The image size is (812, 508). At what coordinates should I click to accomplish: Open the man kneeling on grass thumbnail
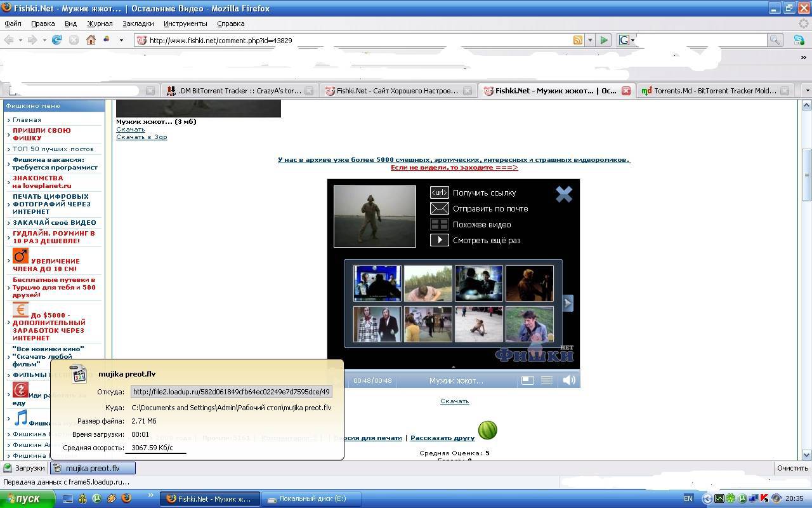[x=428, y=283]
